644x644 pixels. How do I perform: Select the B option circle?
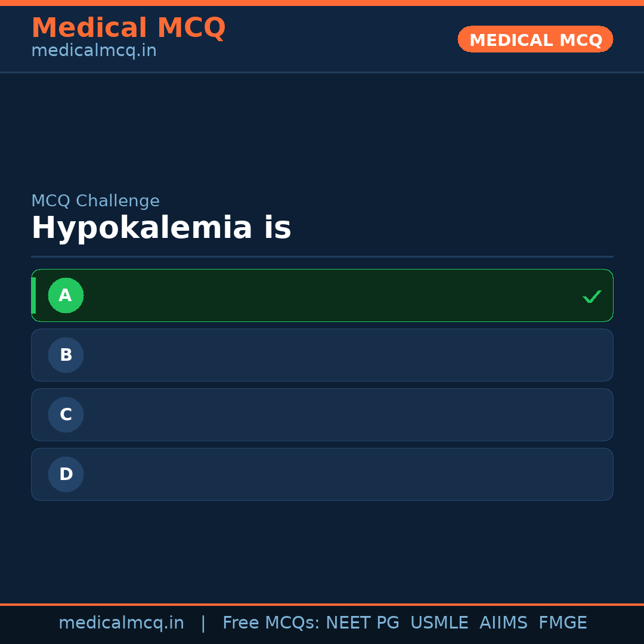pos(66,355)
